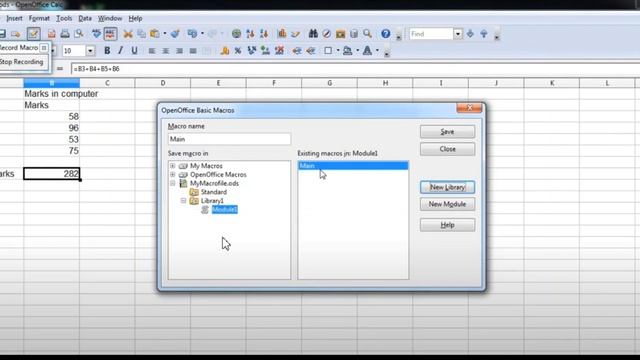Expand the OpenOffice Macros tree node
The width and height of the screenshot is (640, 360).
(x=173, y=174)
